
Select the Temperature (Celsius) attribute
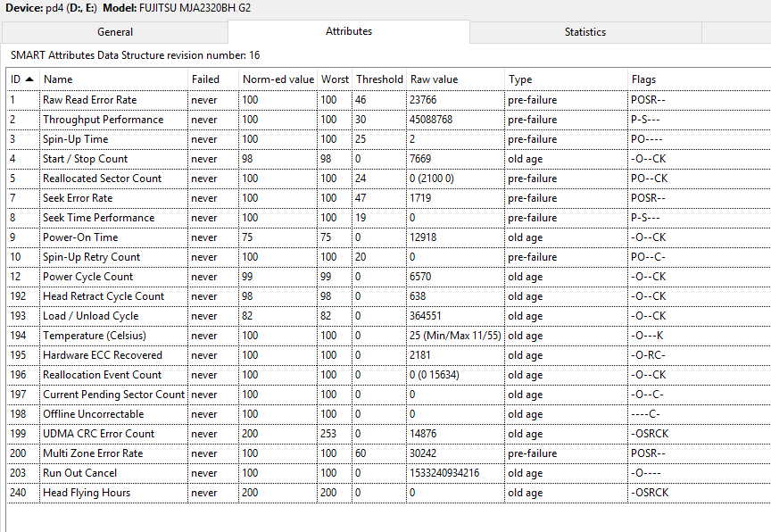(389, 336)
